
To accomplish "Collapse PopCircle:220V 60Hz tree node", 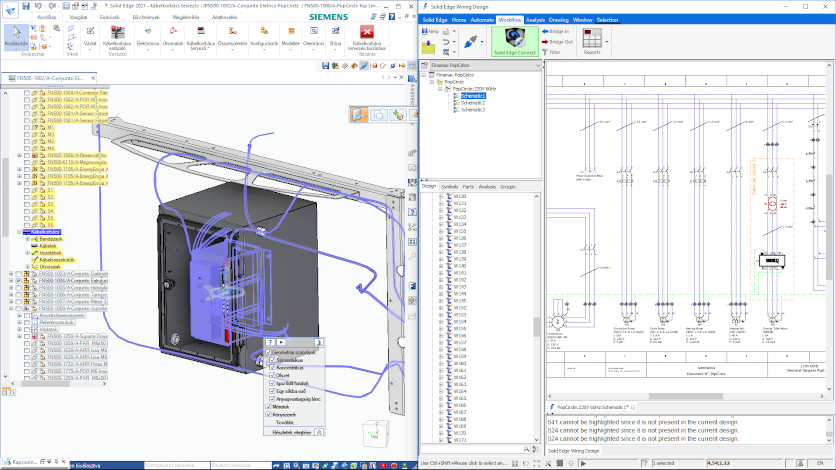I will point(440,89).
